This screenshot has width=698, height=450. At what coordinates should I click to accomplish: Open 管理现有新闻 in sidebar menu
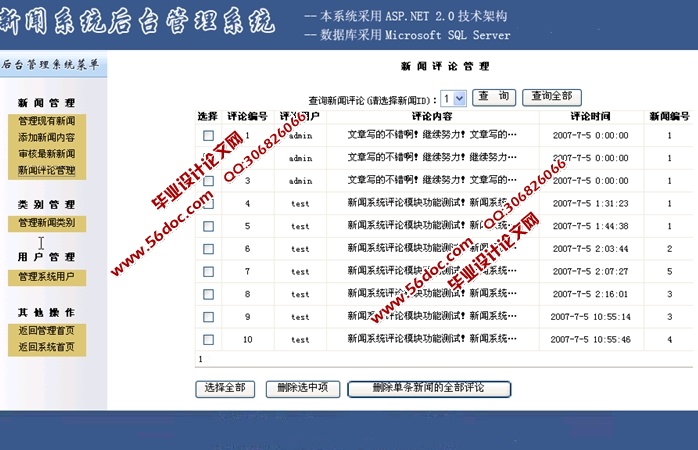pos(46,121)
